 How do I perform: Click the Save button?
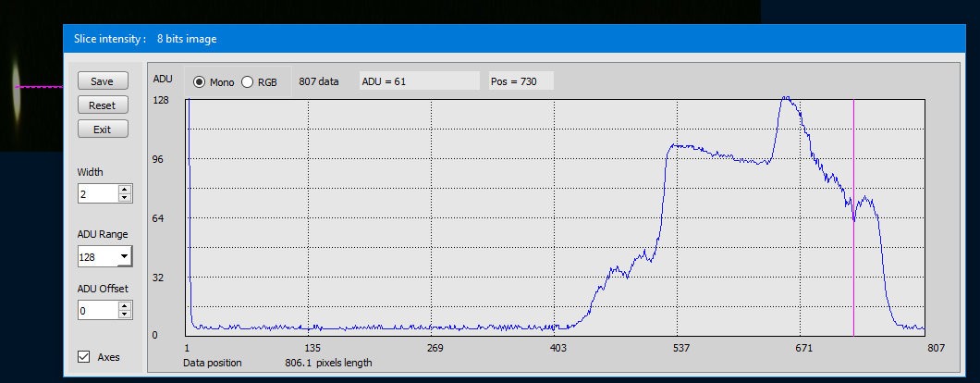tap(103, 81)
